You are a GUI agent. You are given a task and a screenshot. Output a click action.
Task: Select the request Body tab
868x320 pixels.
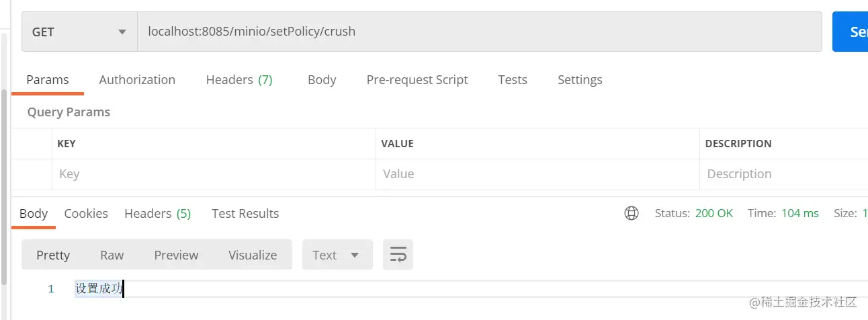tap(322, 79)
